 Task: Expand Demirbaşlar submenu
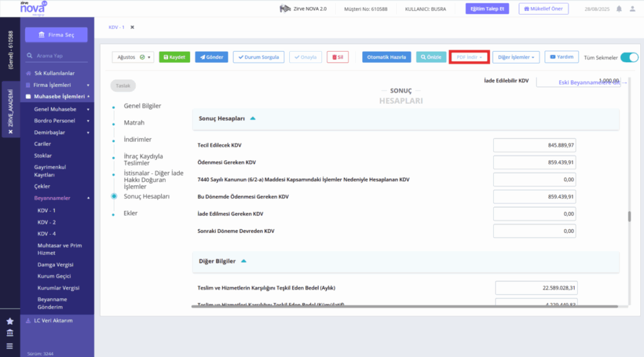[x=88, y=132]
